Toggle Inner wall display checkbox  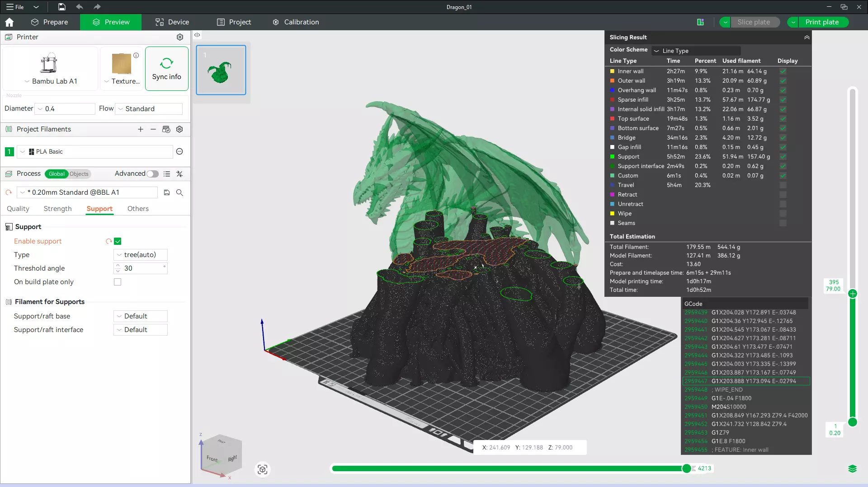[x=783, y=71]
